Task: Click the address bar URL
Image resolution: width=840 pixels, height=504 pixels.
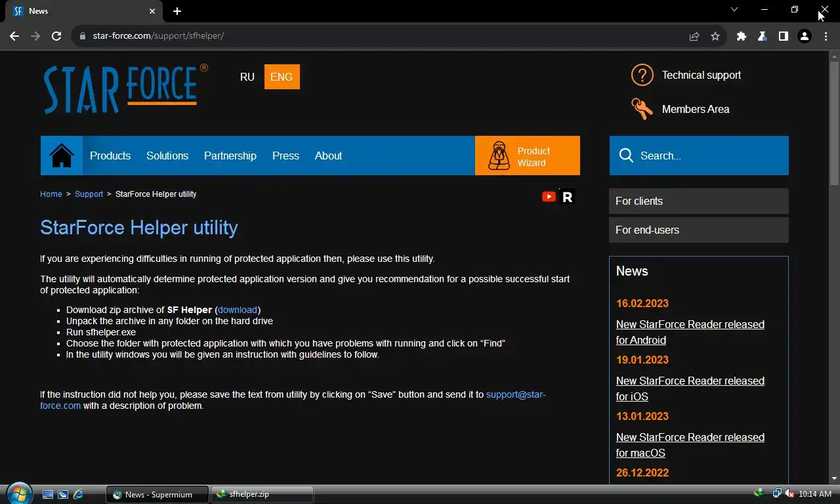Action: tap(158, 36)
